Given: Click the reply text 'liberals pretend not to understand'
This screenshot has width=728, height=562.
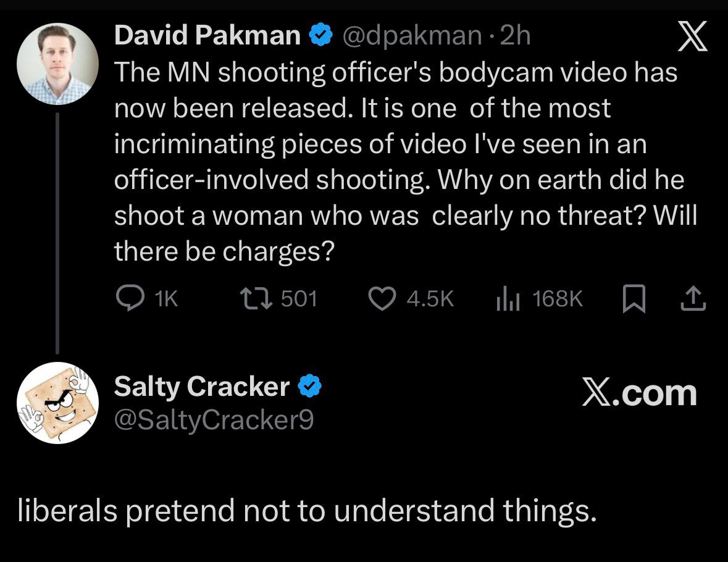Looking at the screenshot, I should click(x=307, y=511).
